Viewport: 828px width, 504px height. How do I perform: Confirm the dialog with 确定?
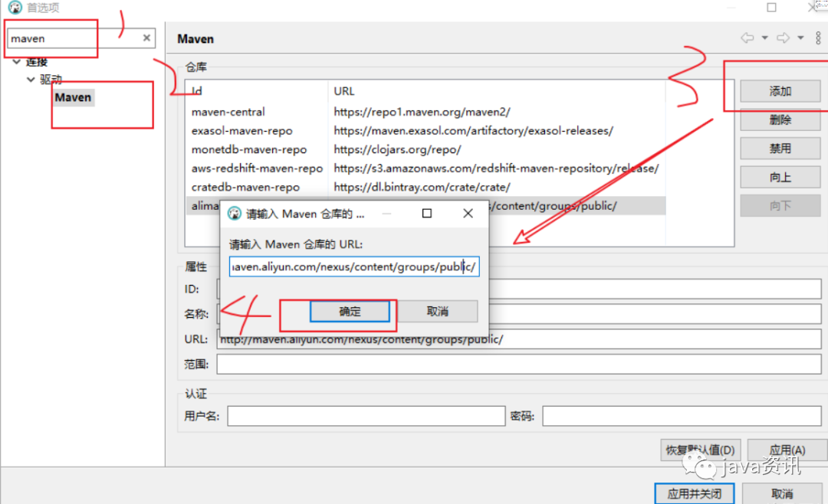tap(350, 312)
